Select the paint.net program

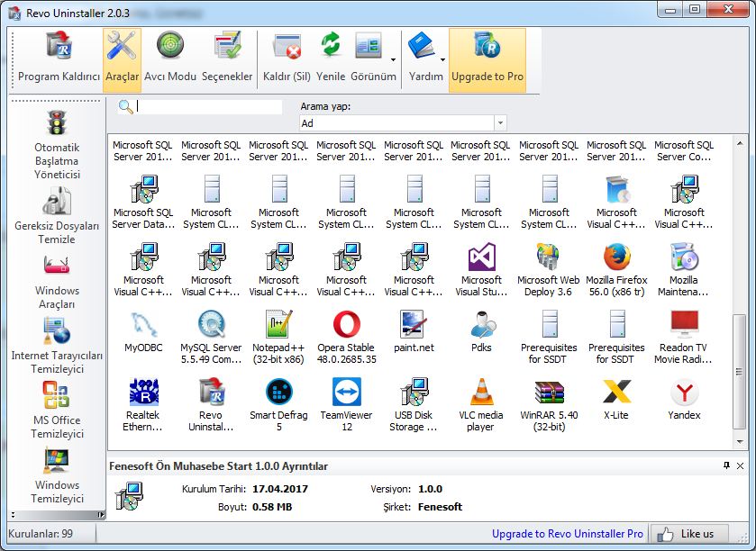(x=414, y=332)
